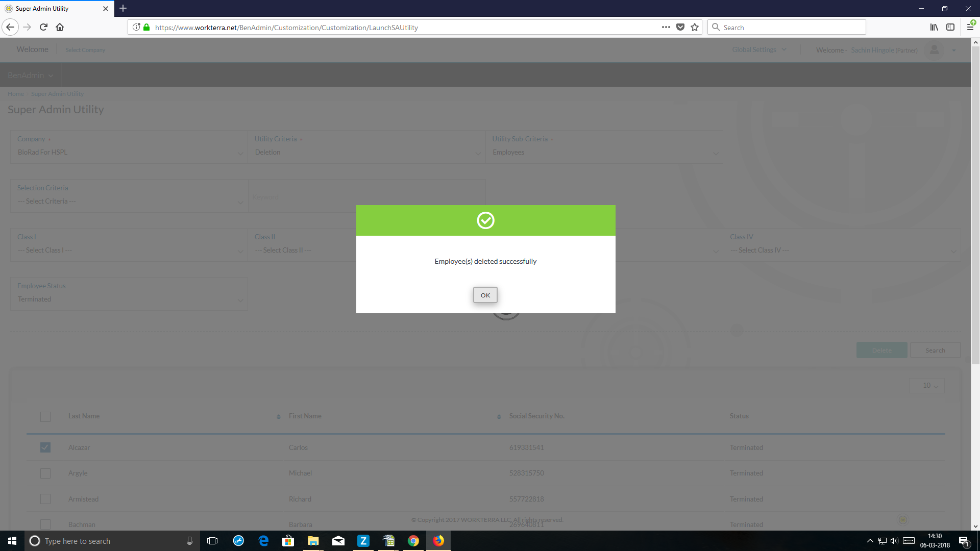
Task: Open the page size 10 dropdown
Action: click(927, 386)
